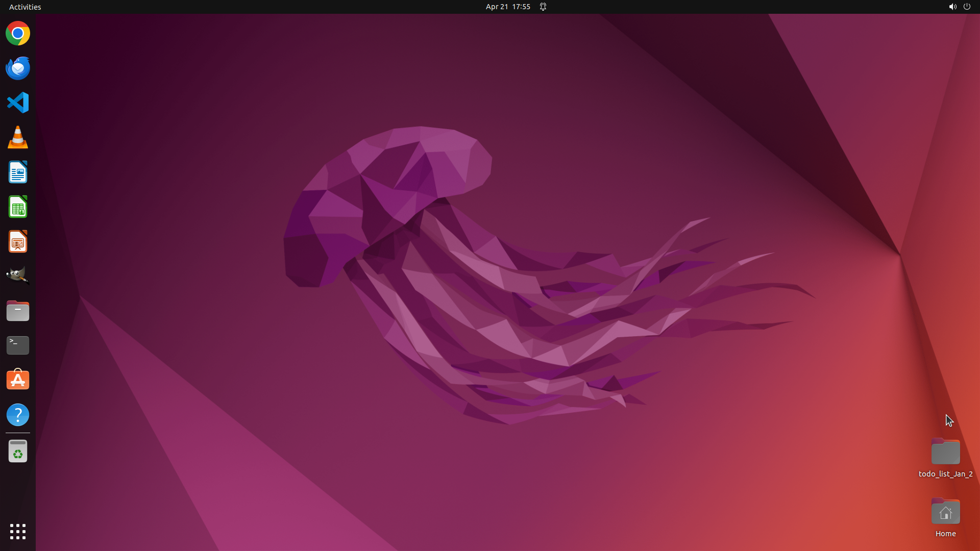Viewport: 980px width, 551px height.
Task: Select the todo_list_Jan_2 desktop folder
Action: [945, 453]
